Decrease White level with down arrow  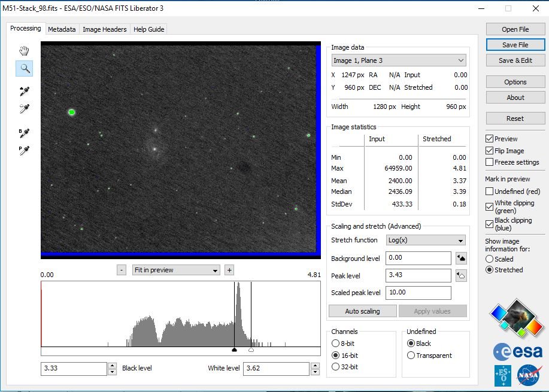click(315, 372)
